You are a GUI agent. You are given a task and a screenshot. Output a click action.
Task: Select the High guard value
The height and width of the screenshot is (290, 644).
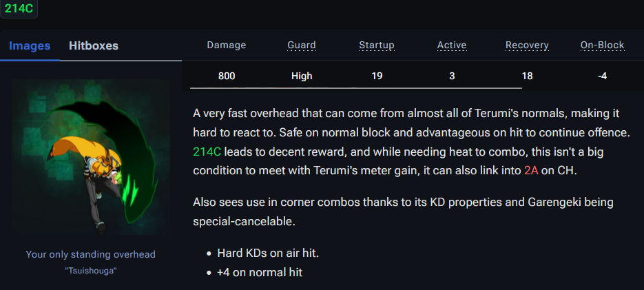[x=302, y=76]
